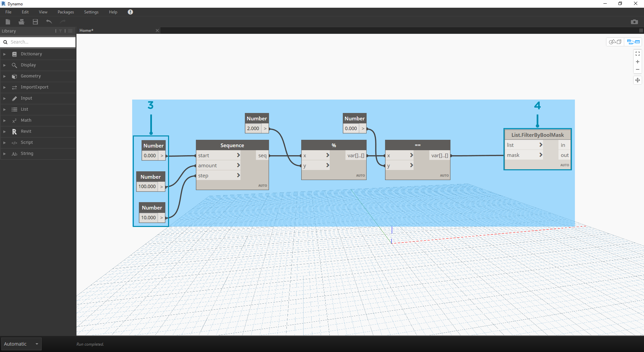The image size is (644, 352).
Task: Click the Undo arrow icon
Action: tap(49, 22)
